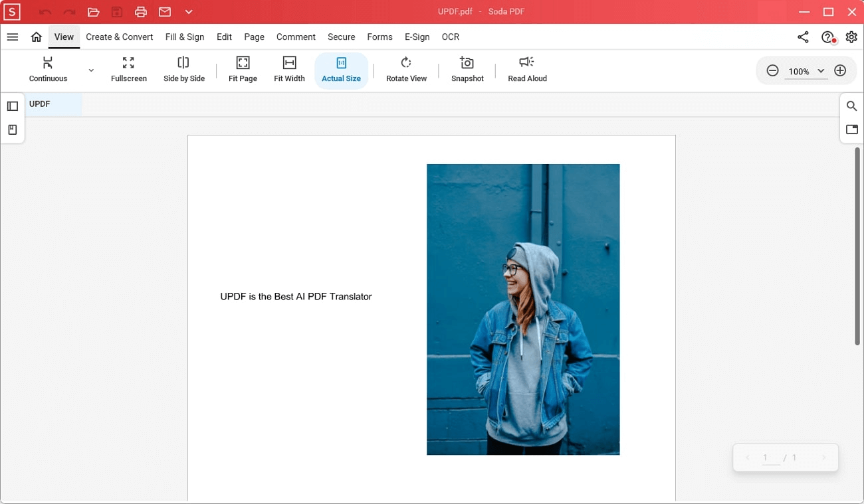Click the print icon
Screen dimensions: 864x504
coord(141,12)
